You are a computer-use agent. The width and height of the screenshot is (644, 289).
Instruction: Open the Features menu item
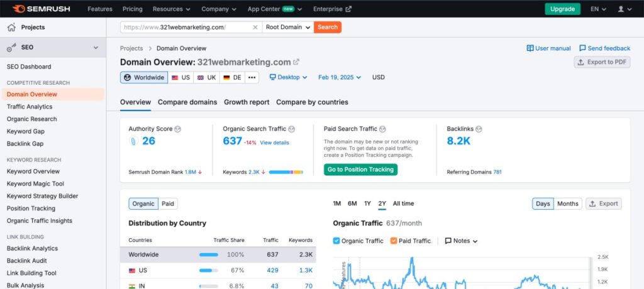[100, 9]
